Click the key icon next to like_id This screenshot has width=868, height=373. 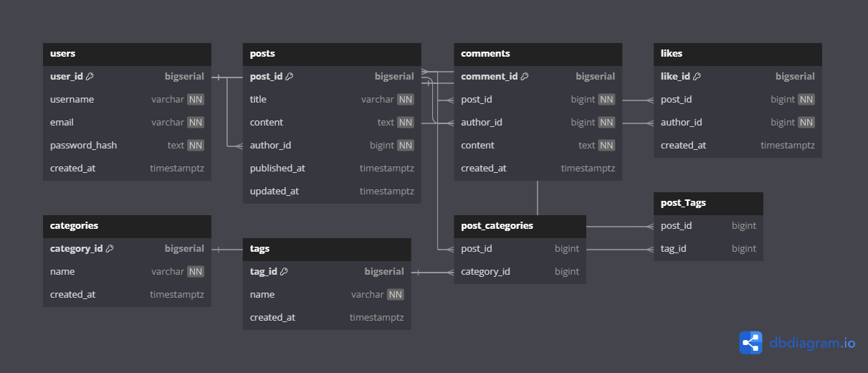[697, 77]
